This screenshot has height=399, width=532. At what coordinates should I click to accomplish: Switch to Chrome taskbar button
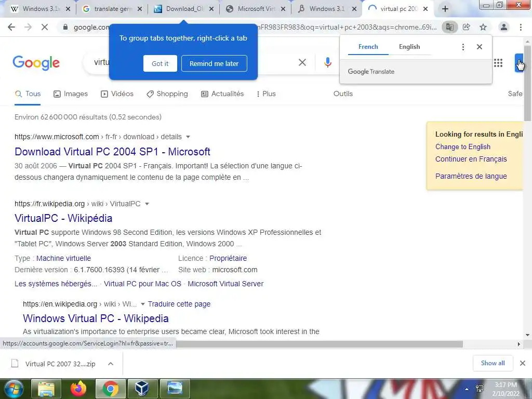click(x=110, y=389)
